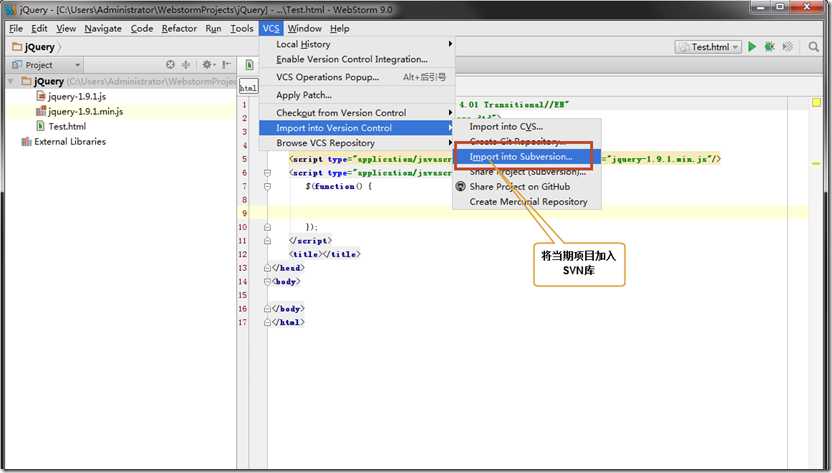Select Apply Patch menu item
The height and width of the screenshot is (473, 832).
(x=357, y=95)
